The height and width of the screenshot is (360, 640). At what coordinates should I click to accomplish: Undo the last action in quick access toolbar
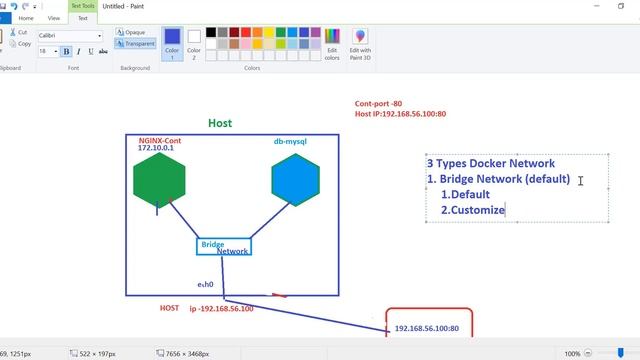pyautogui.click(x=14, y=6)
